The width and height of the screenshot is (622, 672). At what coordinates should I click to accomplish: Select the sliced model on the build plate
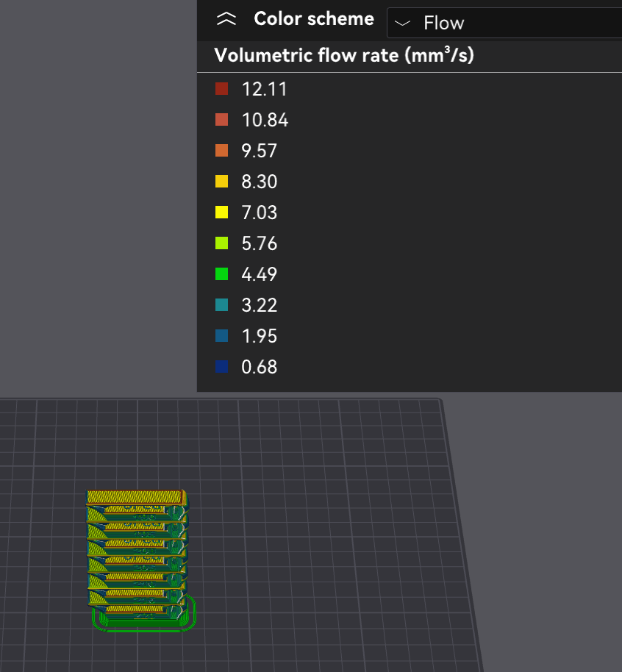pos(136,551)
